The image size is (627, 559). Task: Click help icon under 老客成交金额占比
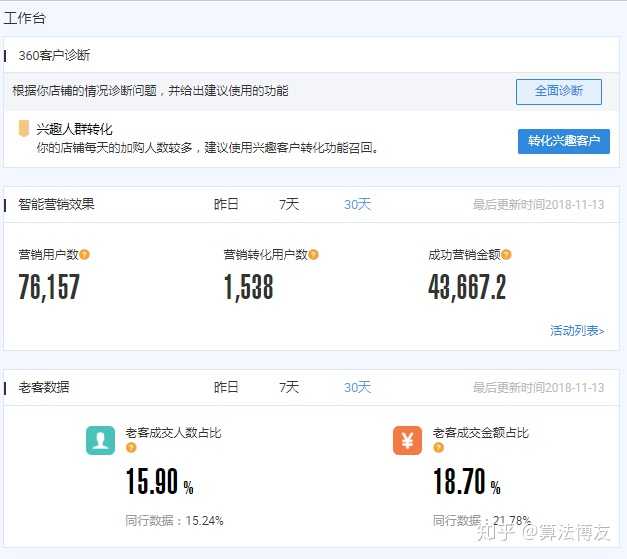[438, 448]
